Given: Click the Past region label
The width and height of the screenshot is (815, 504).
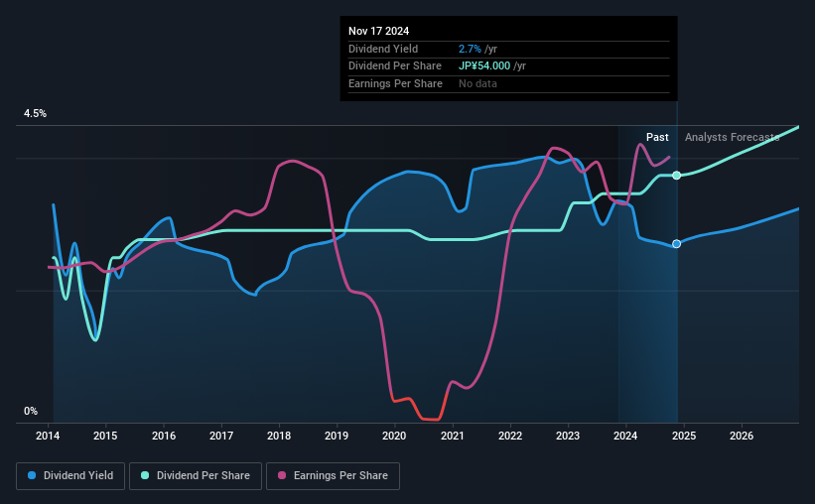Looking at the screenshot, I should coord(657,137).
